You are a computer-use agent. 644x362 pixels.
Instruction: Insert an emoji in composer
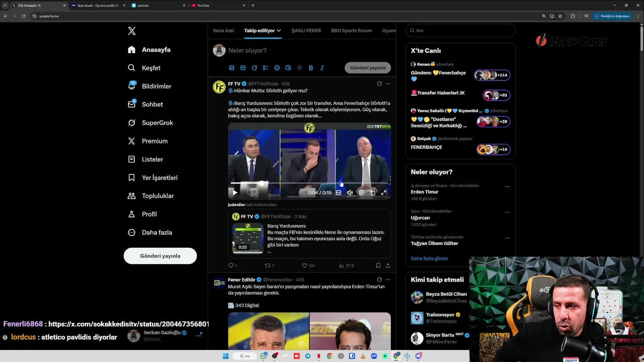tap(277, 68)
